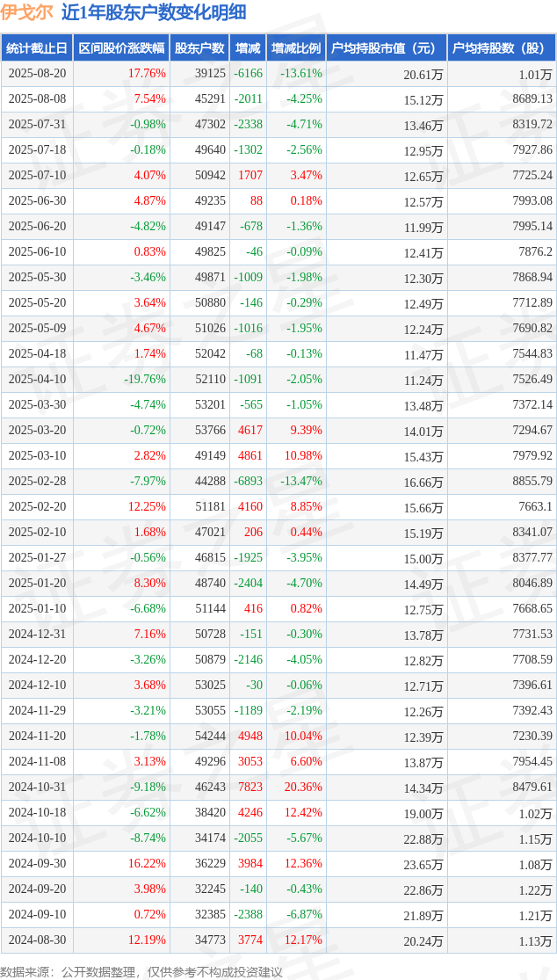Viewport: 557px width, 980px height.
Task: Click the 户均持股数（股） header
Action: click(502, 47)
